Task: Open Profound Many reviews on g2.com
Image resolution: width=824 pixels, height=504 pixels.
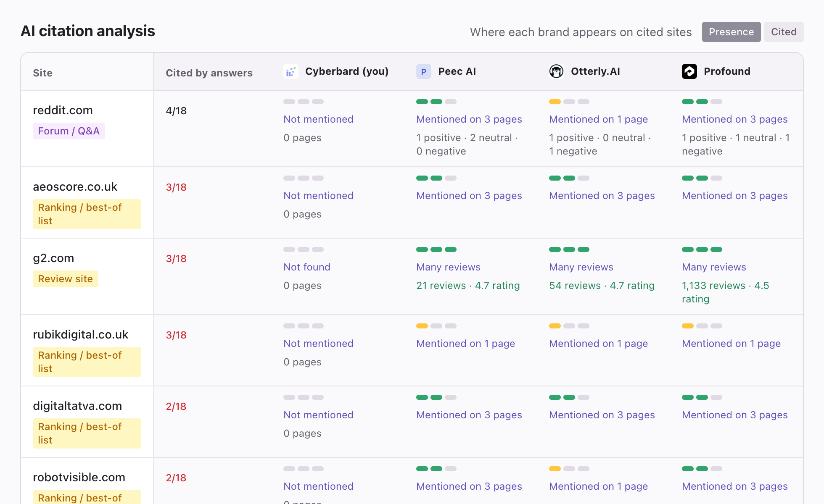Action: 714,267
